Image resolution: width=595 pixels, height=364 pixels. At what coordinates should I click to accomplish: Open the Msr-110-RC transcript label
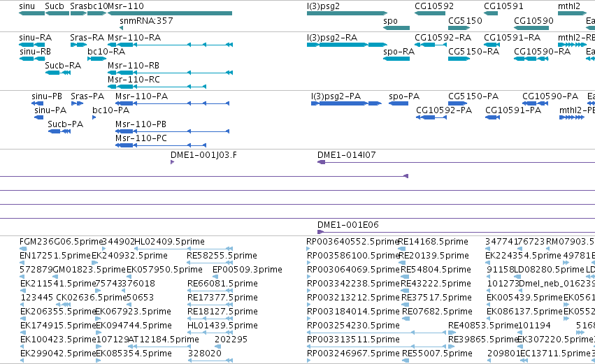click(134, 80)
